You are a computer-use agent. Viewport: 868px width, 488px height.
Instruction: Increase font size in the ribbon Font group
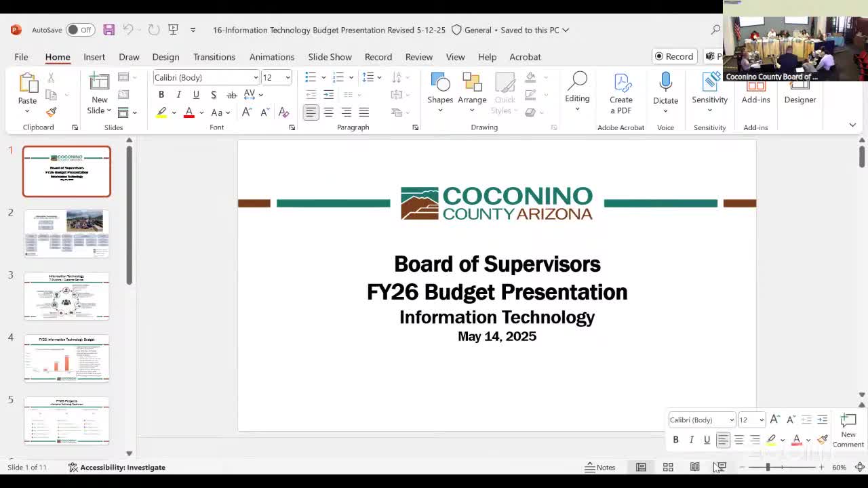point(247,113)
